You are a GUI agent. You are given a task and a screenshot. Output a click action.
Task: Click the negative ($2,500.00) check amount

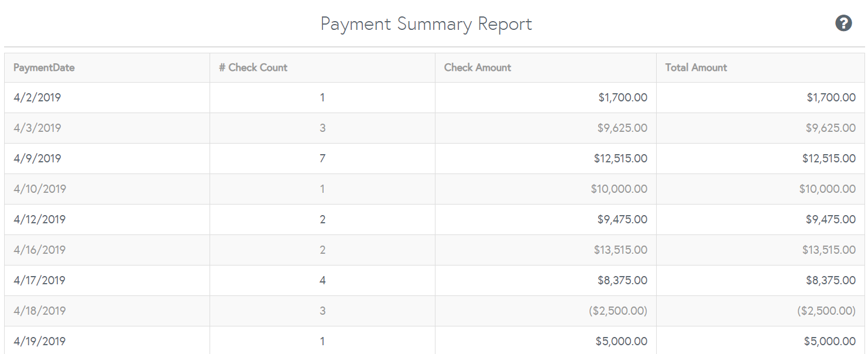618,311
